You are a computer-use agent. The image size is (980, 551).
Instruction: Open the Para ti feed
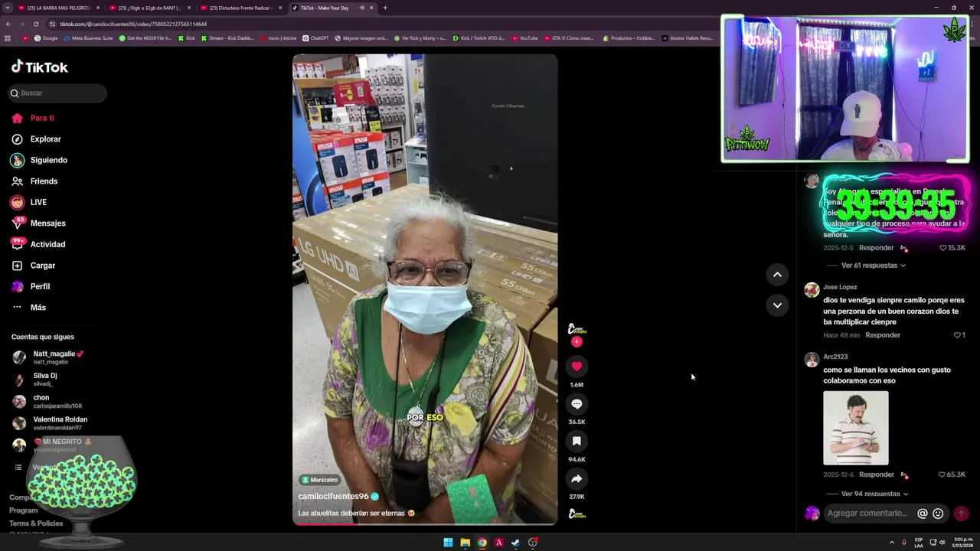coord(33,118)
